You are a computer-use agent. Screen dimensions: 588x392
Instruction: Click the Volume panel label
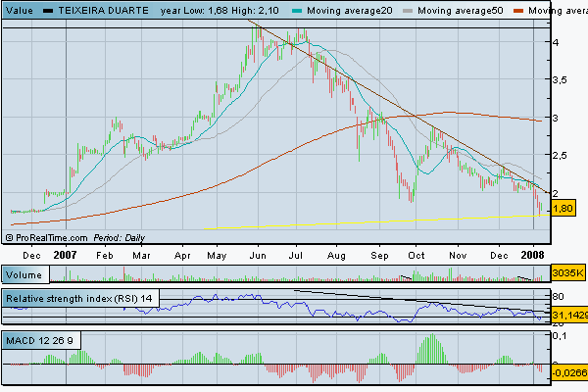click(24, 275)
